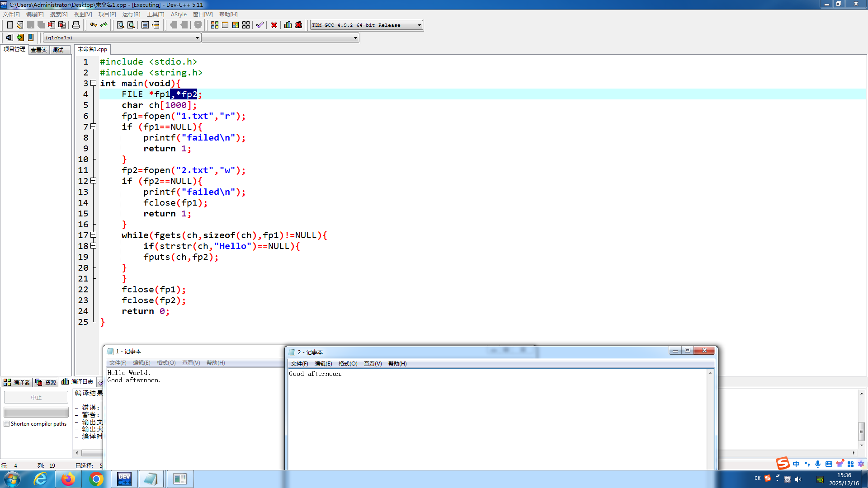Click the red X stop execution icon

tap(274, 25)
